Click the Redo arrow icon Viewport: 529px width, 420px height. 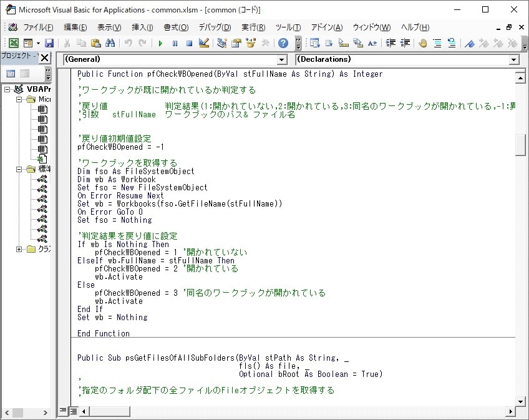tap(142, 43)
